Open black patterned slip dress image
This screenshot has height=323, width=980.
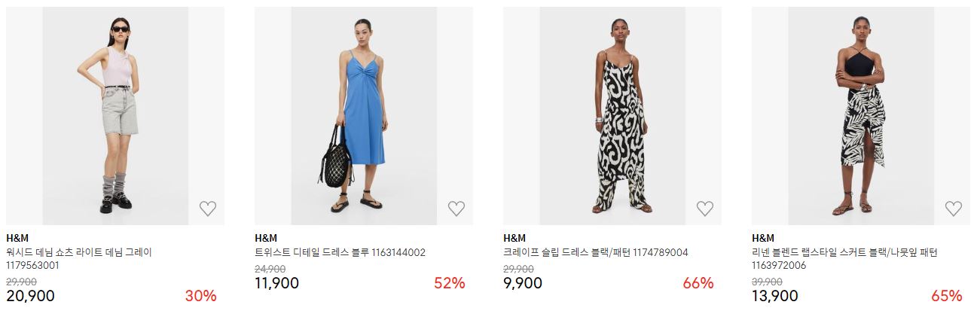click(x=612, y=116)
